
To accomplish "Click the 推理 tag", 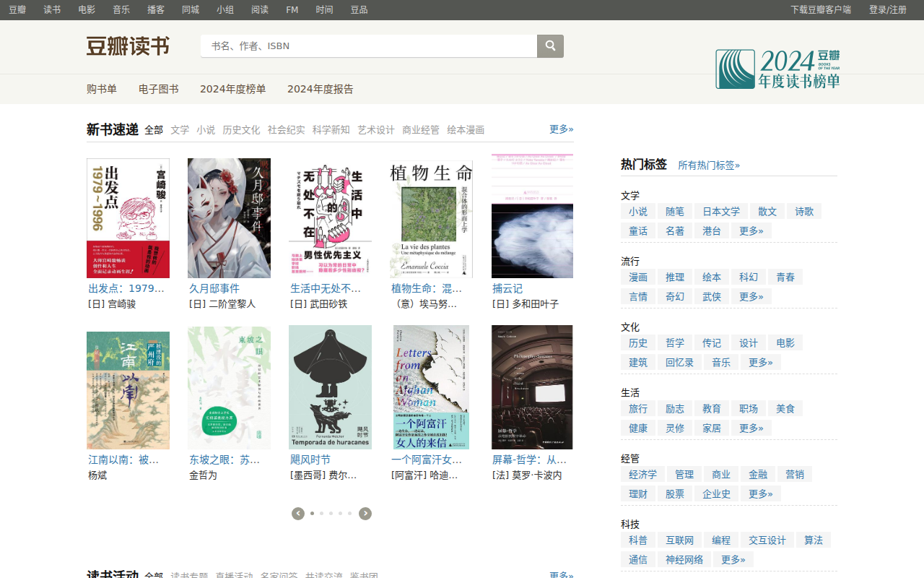I will tap(675, 277).
